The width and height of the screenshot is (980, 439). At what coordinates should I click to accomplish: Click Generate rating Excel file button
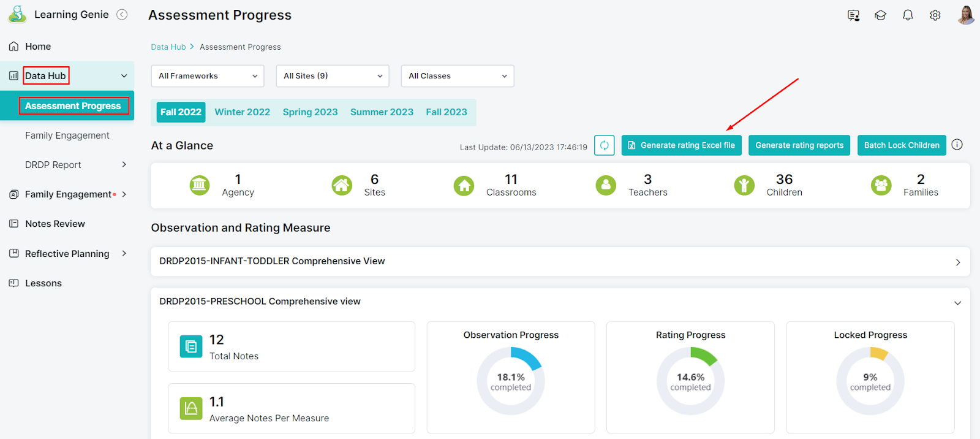pyautogui.click(x=681, y=145)
